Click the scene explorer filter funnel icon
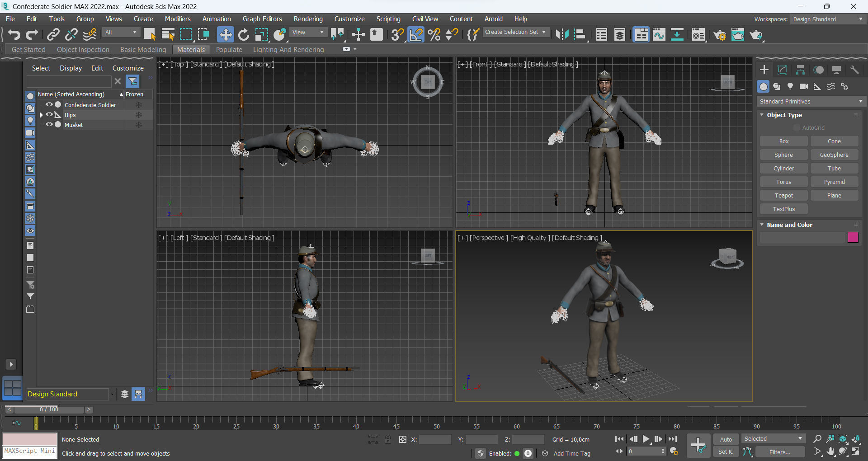Viewport: 868px width, 461px height. (133, 81)
